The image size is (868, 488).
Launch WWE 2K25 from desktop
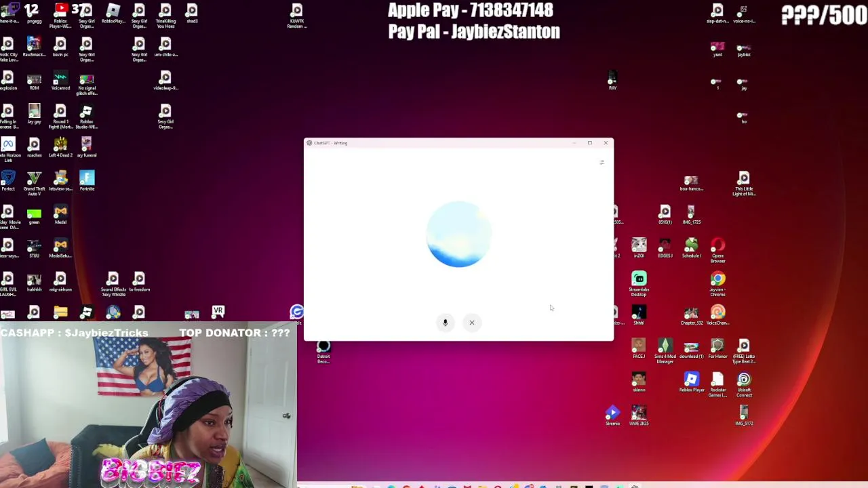pos(639,415)
